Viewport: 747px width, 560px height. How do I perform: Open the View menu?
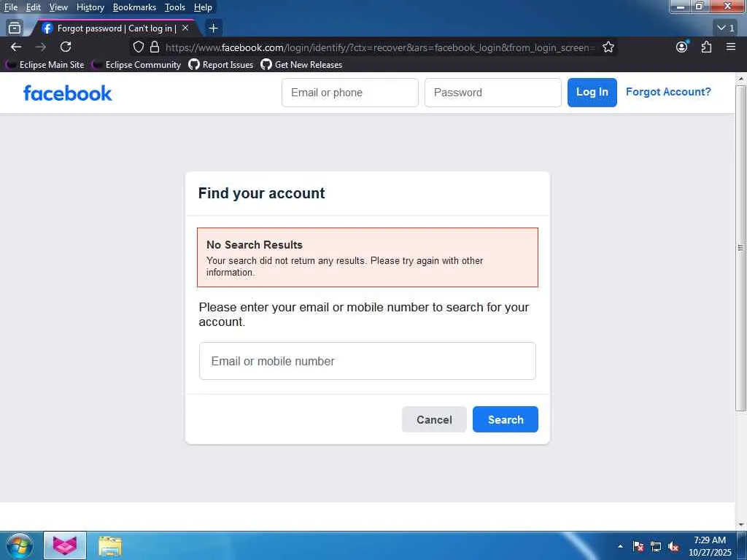tap(58, 7)
